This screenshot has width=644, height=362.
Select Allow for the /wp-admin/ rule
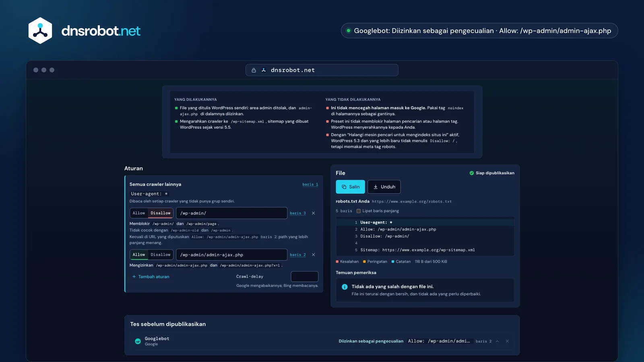pos(139,213)
